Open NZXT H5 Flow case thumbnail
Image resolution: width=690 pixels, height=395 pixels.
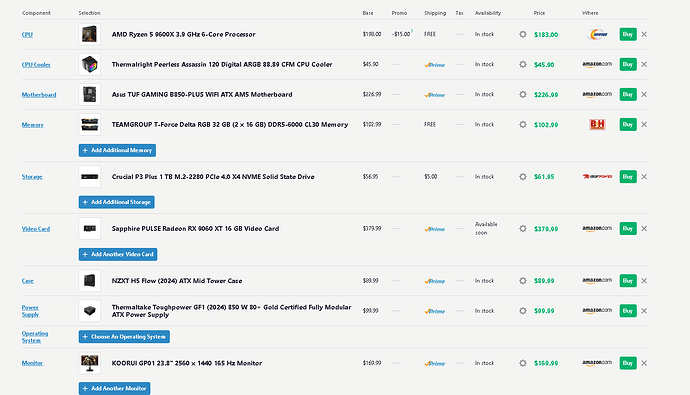tap(90, 281)
